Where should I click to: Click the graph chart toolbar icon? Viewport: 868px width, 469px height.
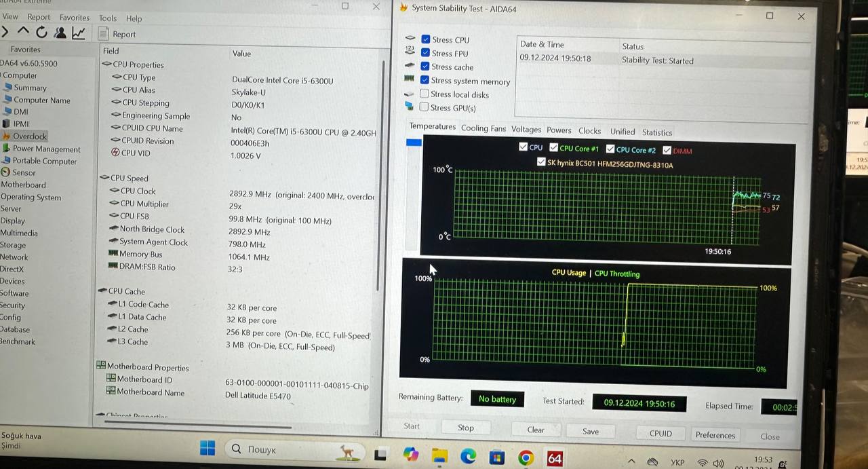[x=79, y=33]
